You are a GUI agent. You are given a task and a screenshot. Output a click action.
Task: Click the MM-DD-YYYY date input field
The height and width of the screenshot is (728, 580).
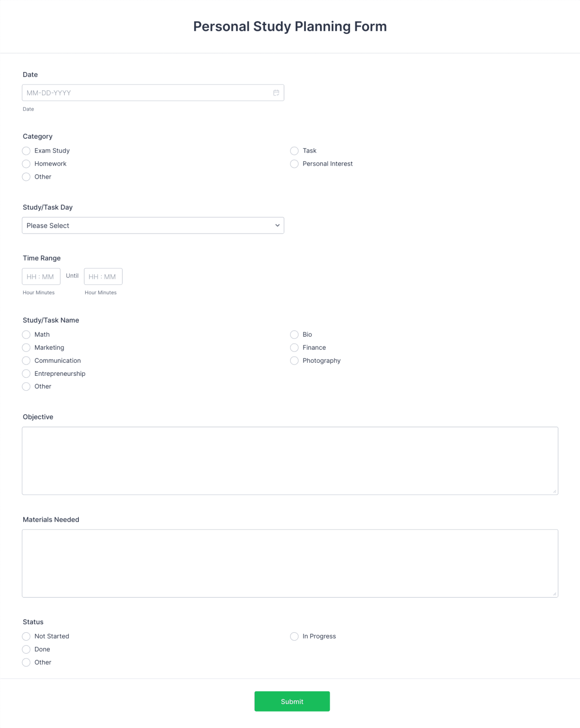(145, 92)
